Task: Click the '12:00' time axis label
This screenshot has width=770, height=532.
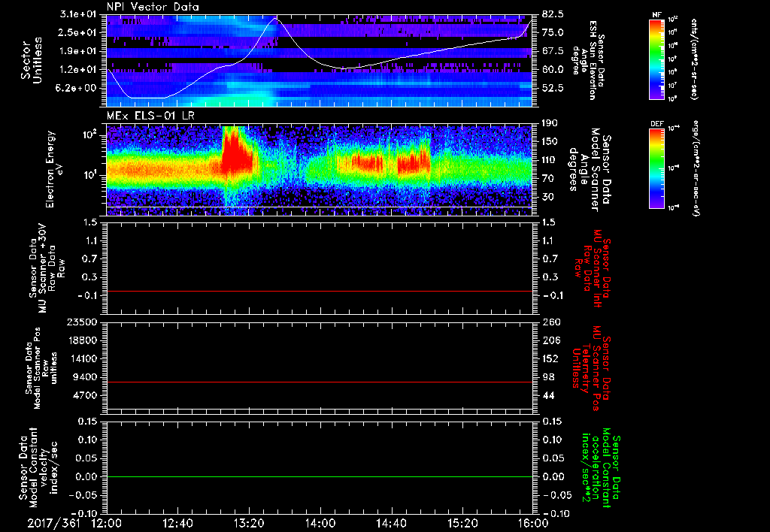Action: pyautogui.click(x=107, y=523)
